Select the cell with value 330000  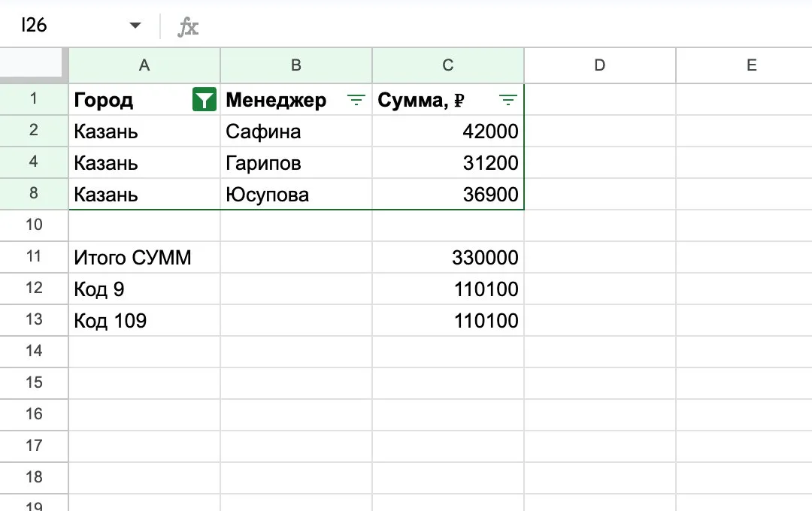[x=448, y=257]
